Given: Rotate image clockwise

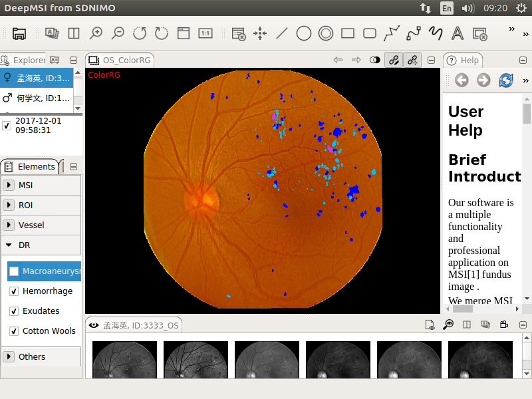Looking at the screenshot, I should pyautogui.click(x=162, y=33).
